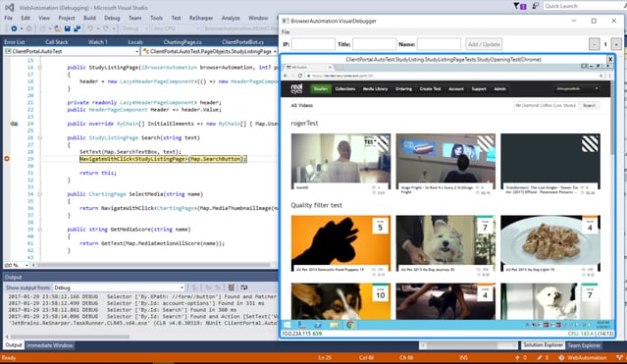Collapse the StudyListingPage constructor at line 16
Image resolution: width=627 pixels, height=364 pixels.
pyautogui.click(x=39, y=67)
